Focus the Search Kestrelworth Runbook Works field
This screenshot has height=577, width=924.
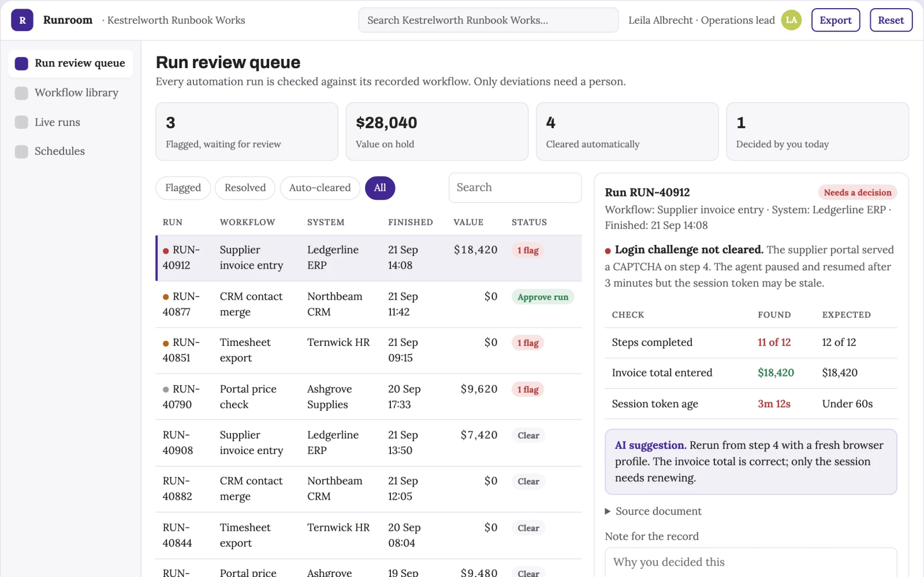point(489,20)
